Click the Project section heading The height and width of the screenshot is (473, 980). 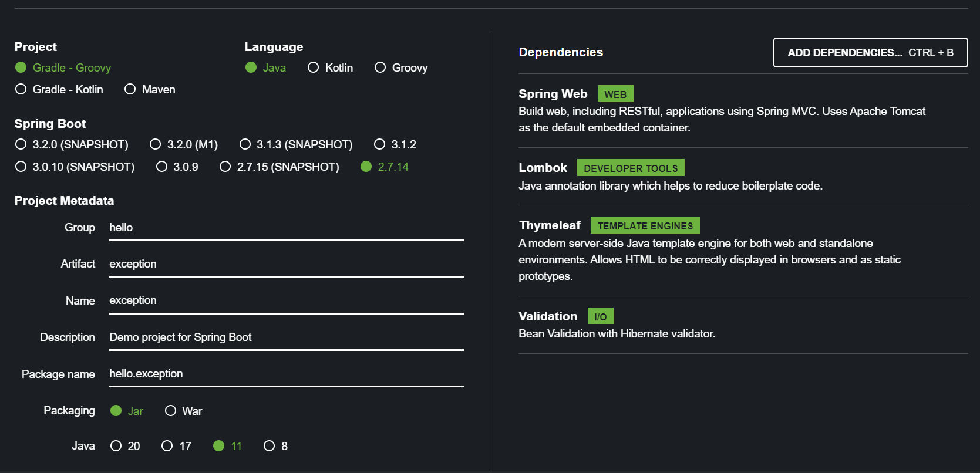tap(36, 47)
